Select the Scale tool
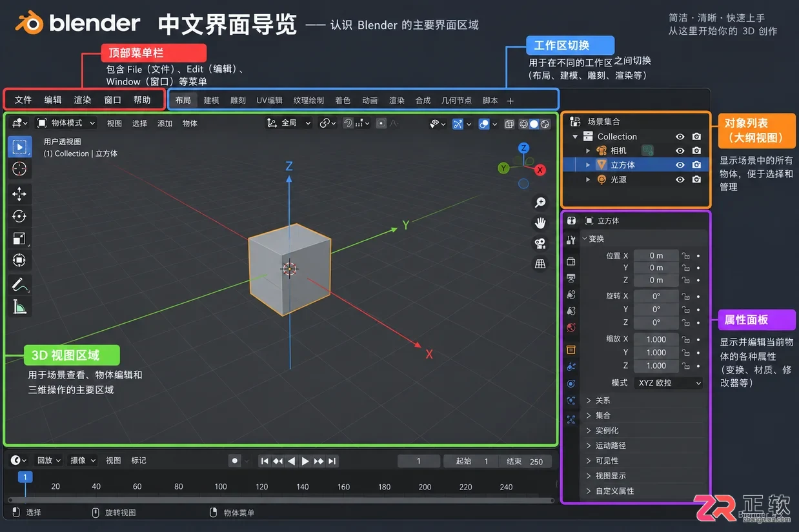799x532 pixels. tap(19, 239)
